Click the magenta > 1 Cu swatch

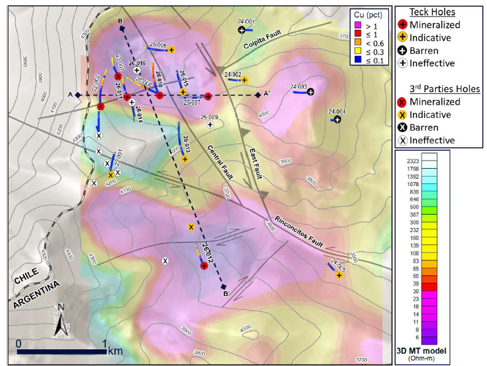(358, 26)
